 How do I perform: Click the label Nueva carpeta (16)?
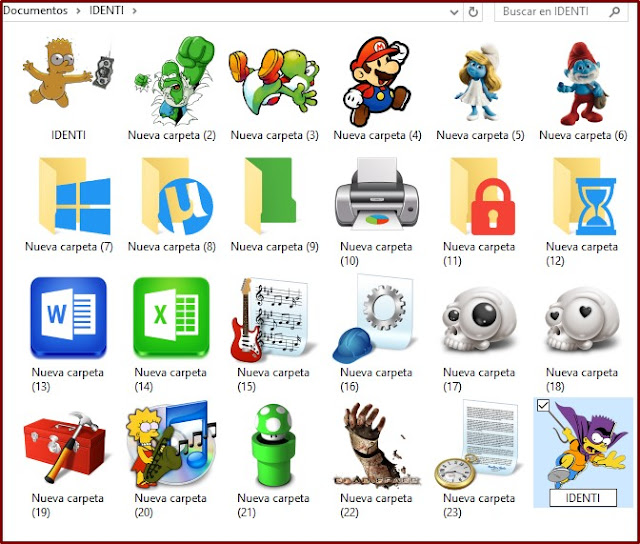[376, 379]
